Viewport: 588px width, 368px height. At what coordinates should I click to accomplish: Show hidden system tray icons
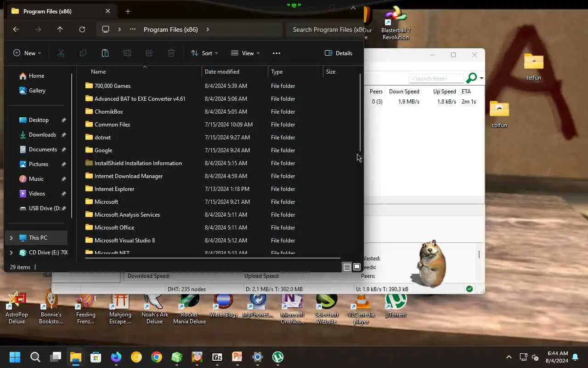(509, 357)
